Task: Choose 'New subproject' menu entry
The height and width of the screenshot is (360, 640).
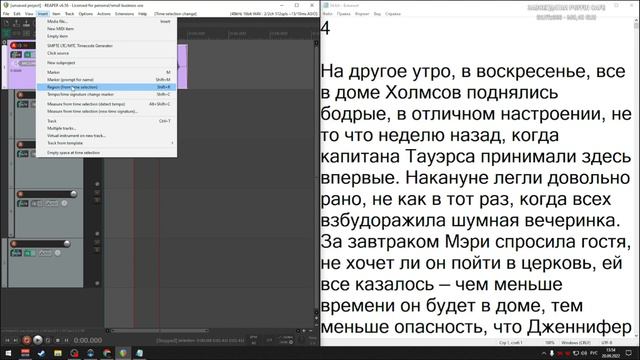Action: (x=107, y=63)
